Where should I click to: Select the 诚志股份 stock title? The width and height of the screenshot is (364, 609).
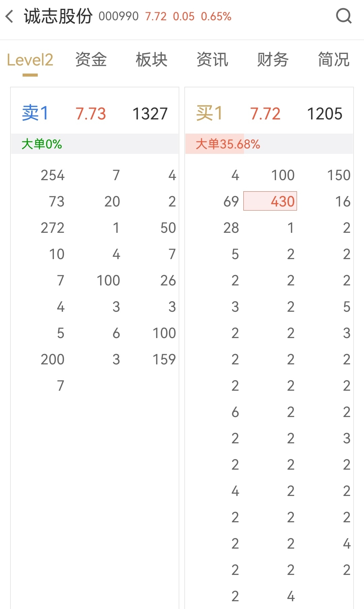click(58, 16)
